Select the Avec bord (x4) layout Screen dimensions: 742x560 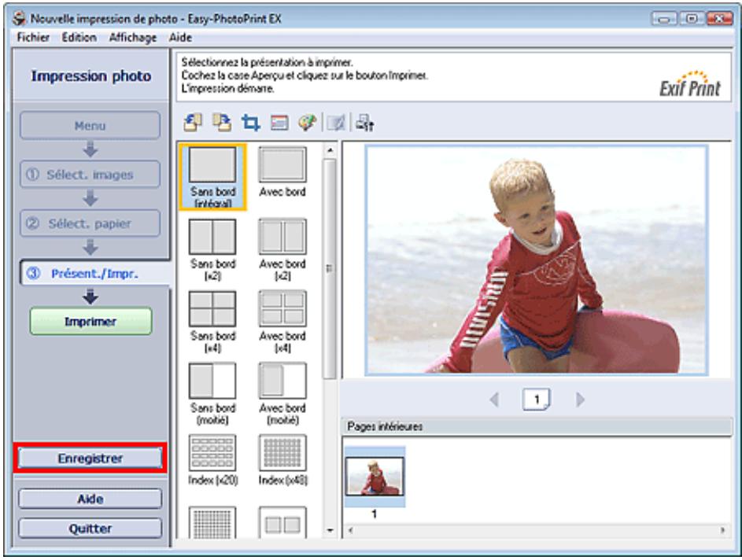coord(282,322)
